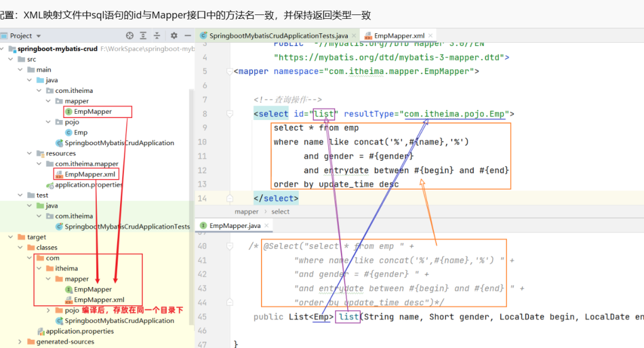The height and width of the screenshot is (348, 644).
Task: Collapse the springboot-mybatis-crud project root
Action: 2,49
